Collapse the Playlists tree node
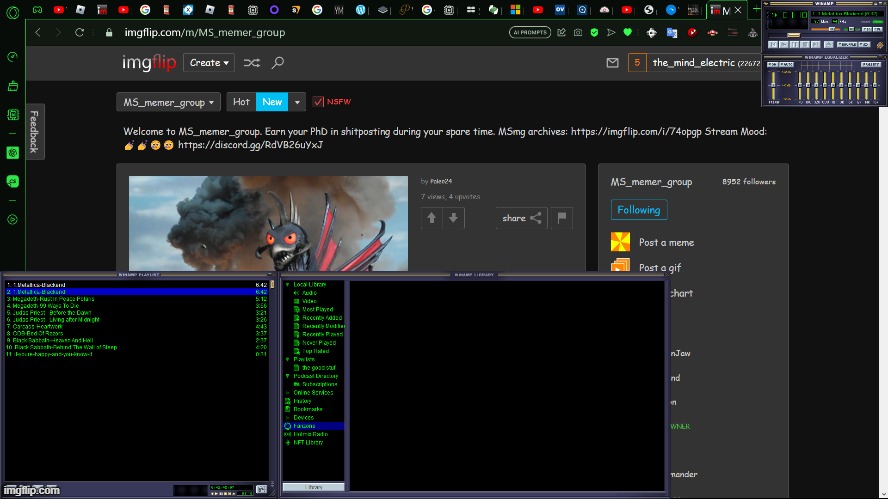888x499 pixels. [x=288, y=359]
